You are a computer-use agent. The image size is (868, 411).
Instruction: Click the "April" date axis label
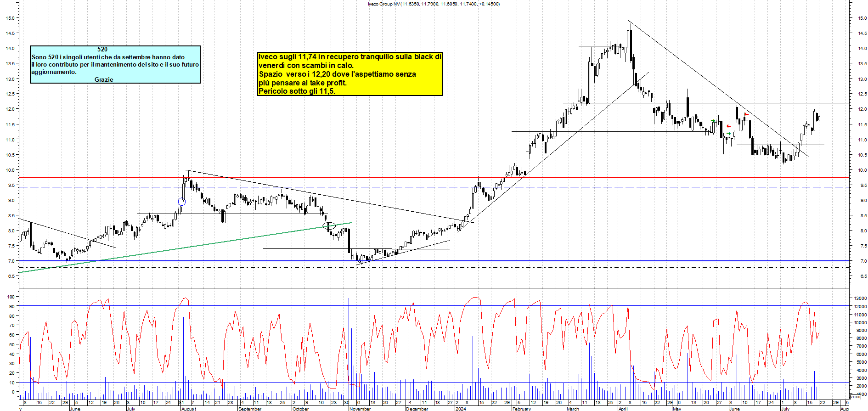click(x=623, y=409)
